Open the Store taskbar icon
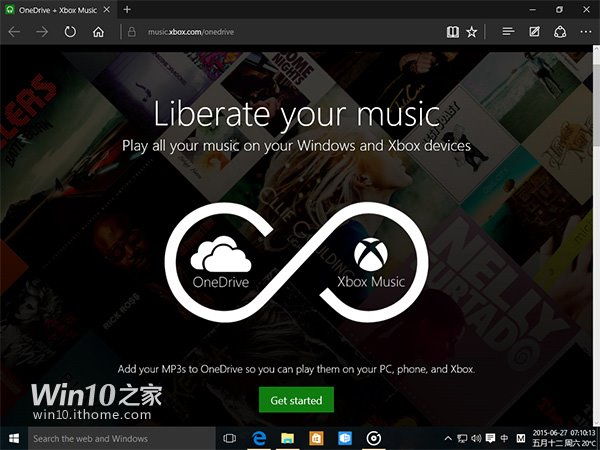Viewport: 600px width, 450px height. [316, 439]
